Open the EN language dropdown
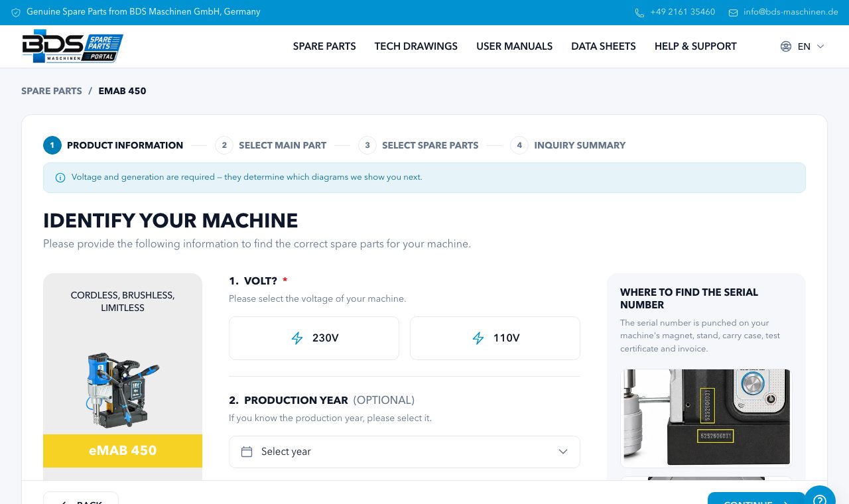This screenshot has height=504, width=849. tap(803, 46)
